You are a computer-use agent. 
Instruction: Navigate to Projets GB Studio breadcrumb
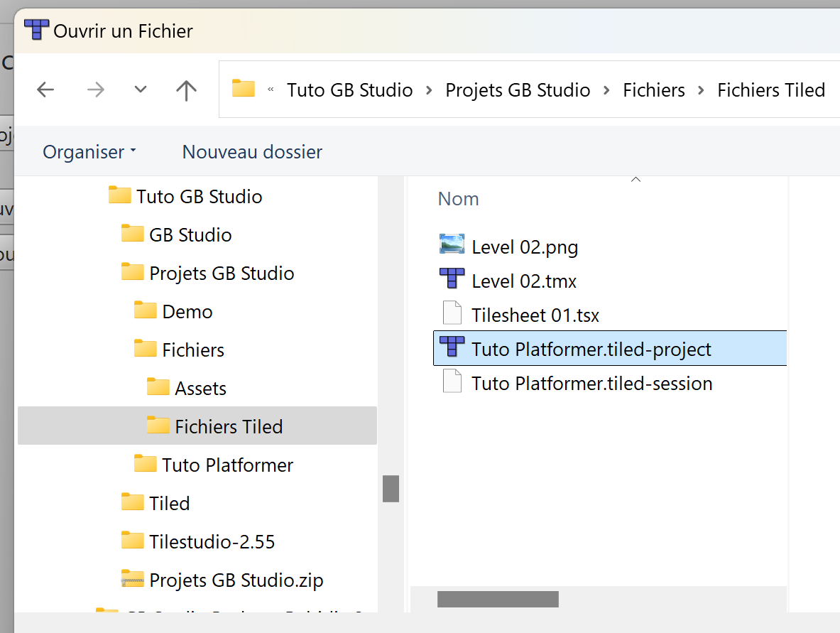point(518,90)
